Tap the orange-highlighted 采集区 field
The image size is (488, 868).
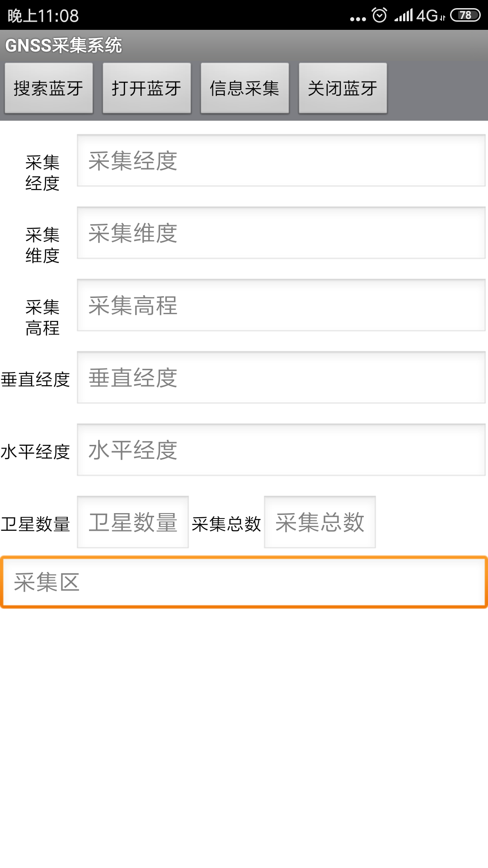click(244, 582)
